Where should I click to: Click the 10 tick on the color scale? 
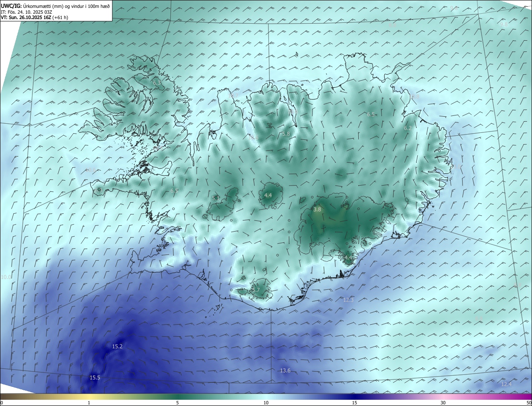click(x=266, y=403)
